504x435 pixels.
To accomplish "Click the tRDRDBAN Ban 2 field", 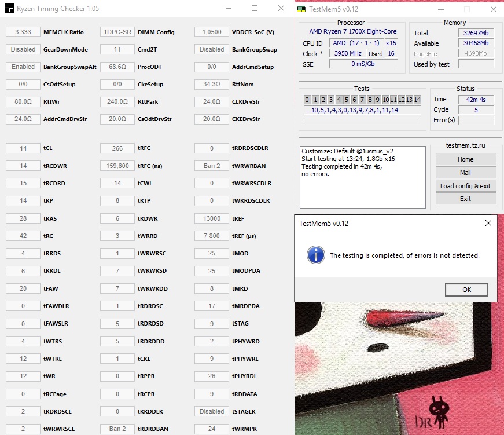I will 117,429.
